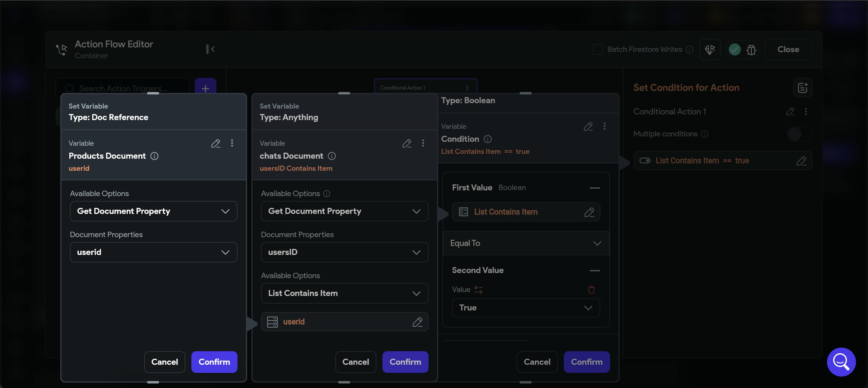Delete the Second Value entry
The height and width of the screenshot is (388, 868).
point(591,290)
